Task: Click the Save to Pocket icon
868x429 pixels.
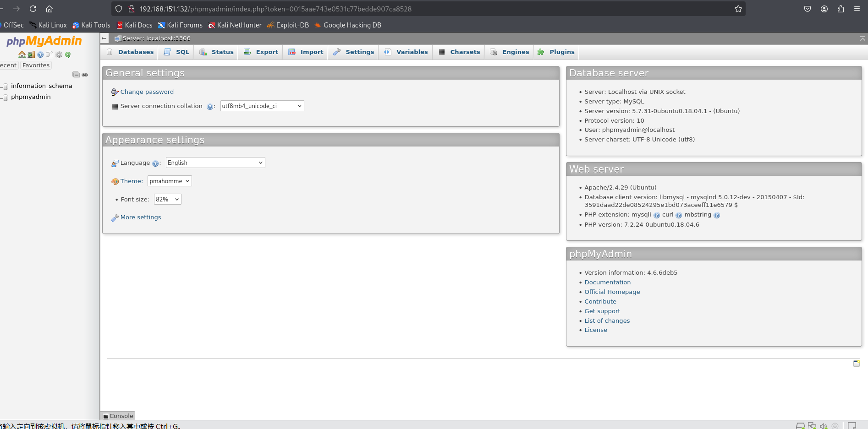Action: 808,9
